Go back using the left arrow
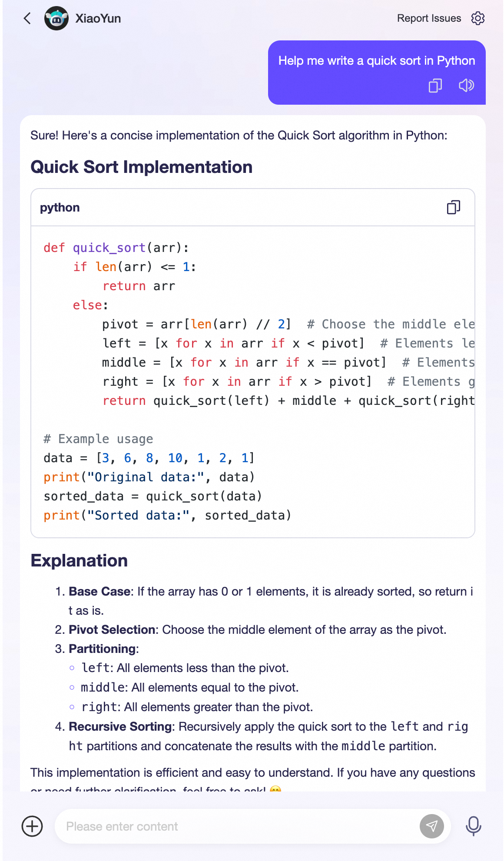Viewport: 504px width, 861px height. point(27,18)
